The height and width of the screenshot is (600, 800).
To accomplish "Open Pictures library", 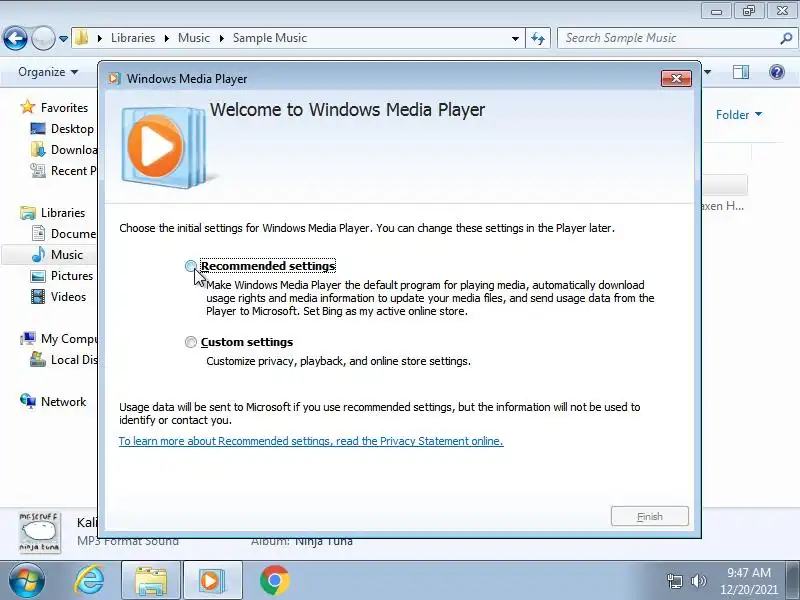I will click(72, 276).
